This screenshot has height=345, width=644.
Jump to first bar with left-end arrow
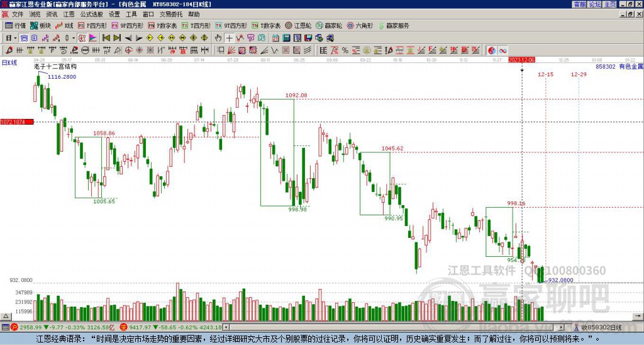pyautogui.click(x=106, y=38)
